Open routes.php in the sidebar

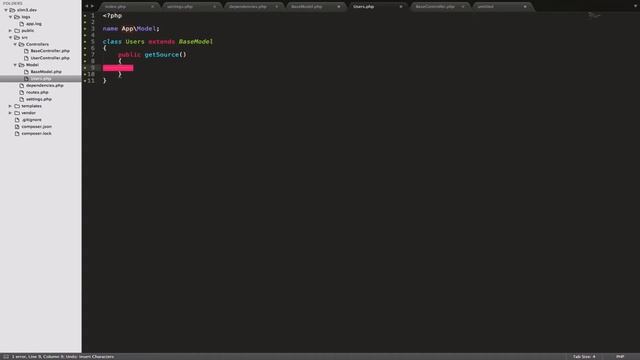click(x=37, y=93)
